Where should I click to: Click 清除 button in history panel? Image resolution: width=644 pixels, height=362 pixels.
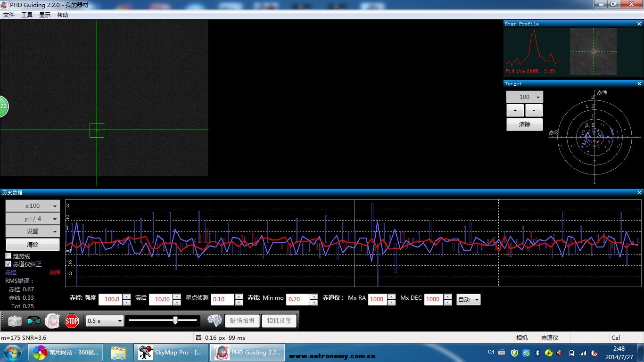coord(33,245)
